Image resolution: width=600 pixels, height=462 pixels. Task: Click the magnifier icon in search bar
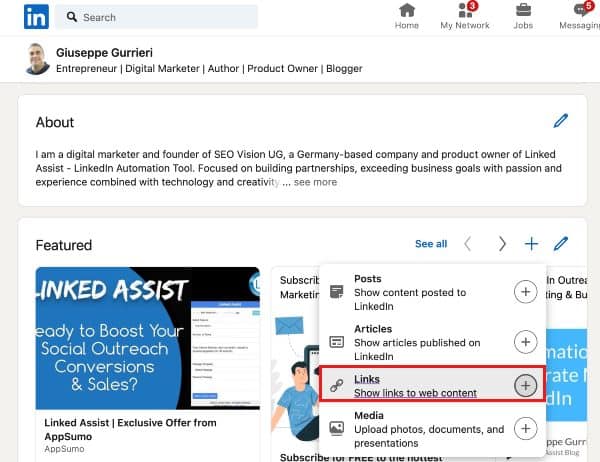(72, 17)
